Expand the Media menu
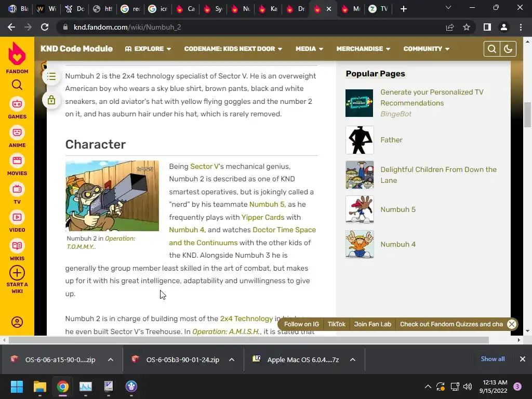 tap(309, 49)
